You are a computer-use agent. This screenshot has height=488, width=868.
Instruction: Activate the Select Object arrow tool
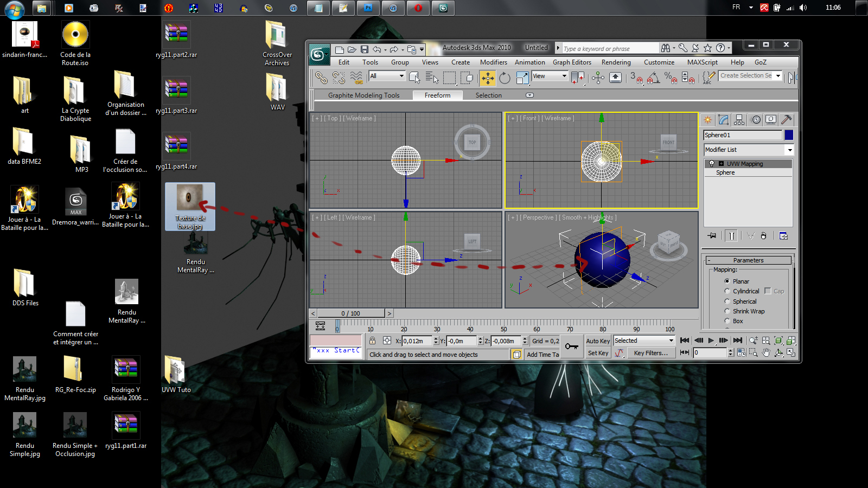pos(414,78)
